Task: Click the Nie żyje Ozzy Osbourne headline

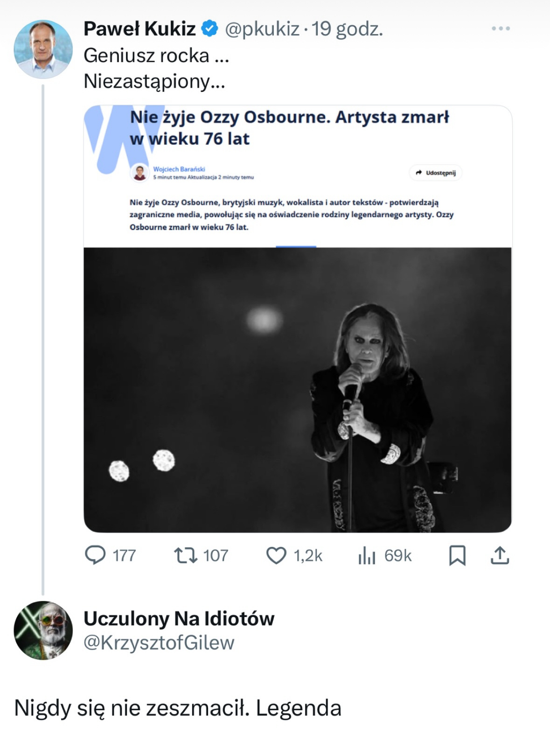Action: click(x=289, y=127)
